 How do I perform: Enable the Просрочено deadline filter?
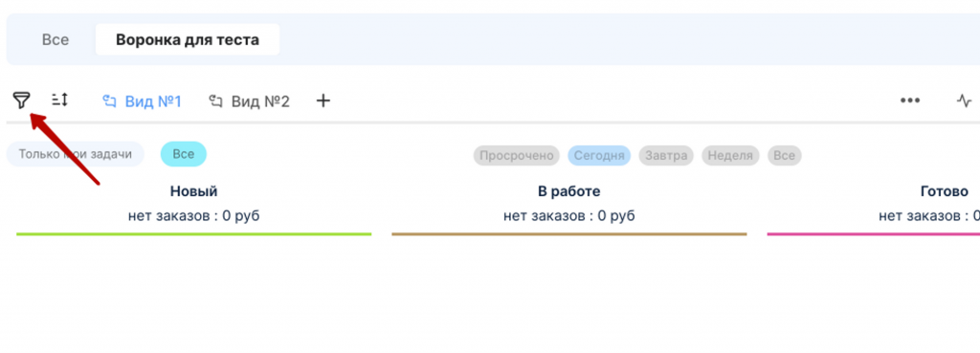[x=517, y=156]
